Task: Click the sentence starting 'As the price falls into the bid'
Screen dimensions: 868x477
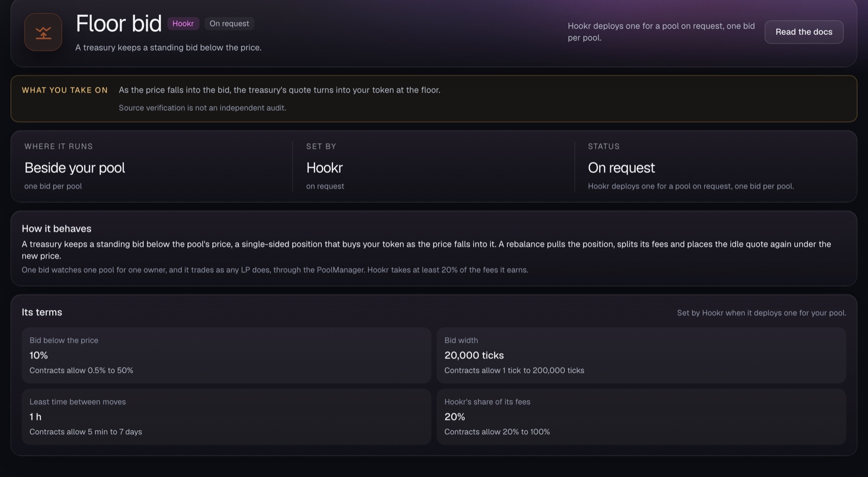Action: [x=279, y=90]
